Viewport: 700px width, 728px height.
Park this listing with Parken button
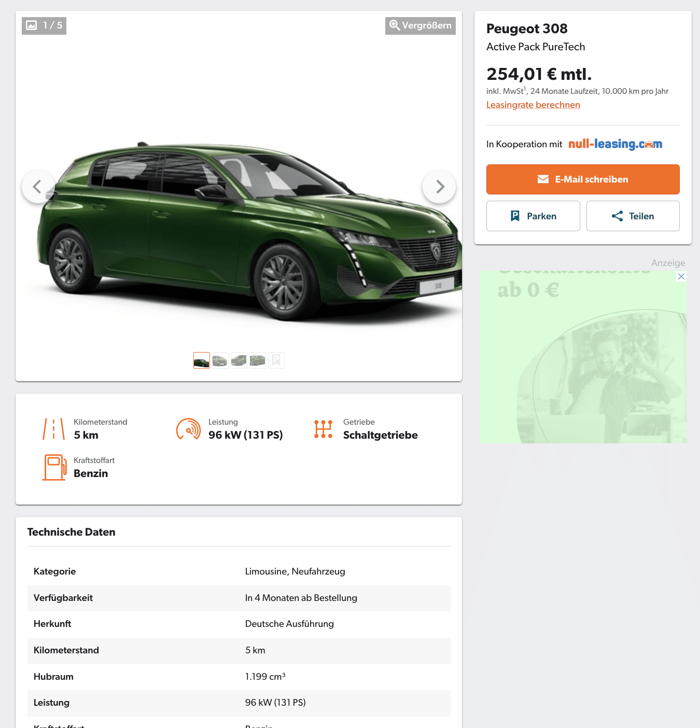tap(533, 216)
